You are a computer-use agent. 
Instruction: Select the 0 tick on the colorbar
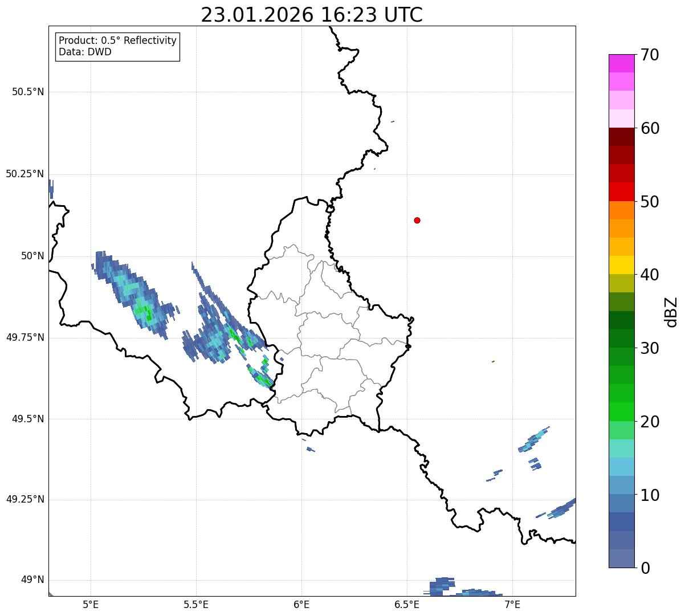[x=645, y=568]
